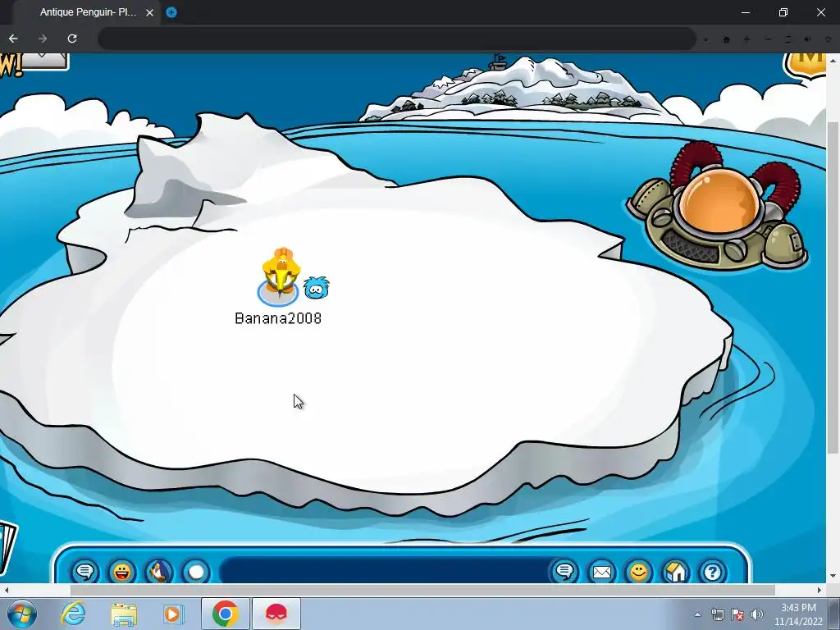This screenshot has width=840, height=630.
Task: Switch to the red mask app in taskbar
Action: (x=276, y=614)
